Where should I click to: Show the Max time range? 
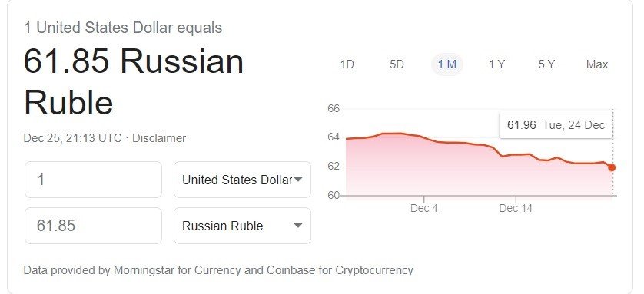(597, 64)
